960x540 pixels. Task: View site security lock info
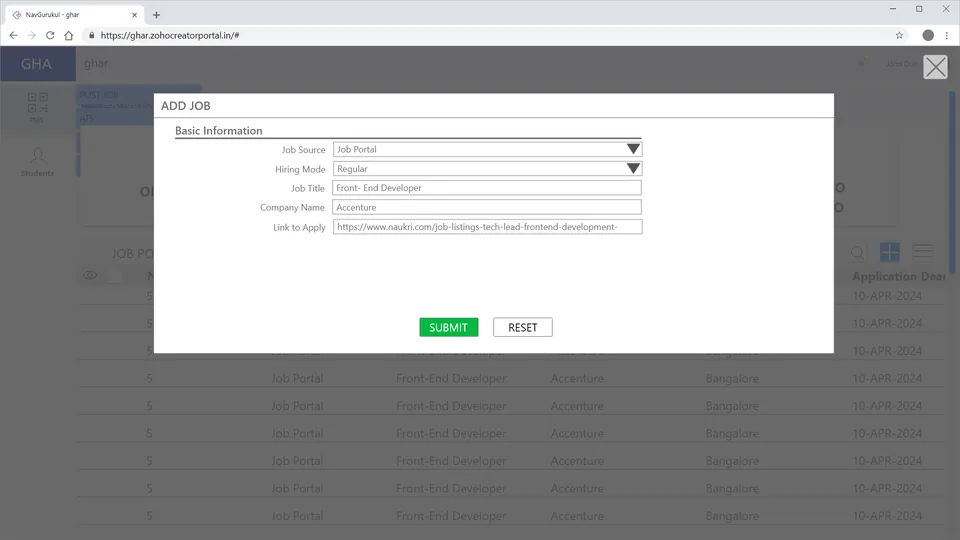[92, 36]
